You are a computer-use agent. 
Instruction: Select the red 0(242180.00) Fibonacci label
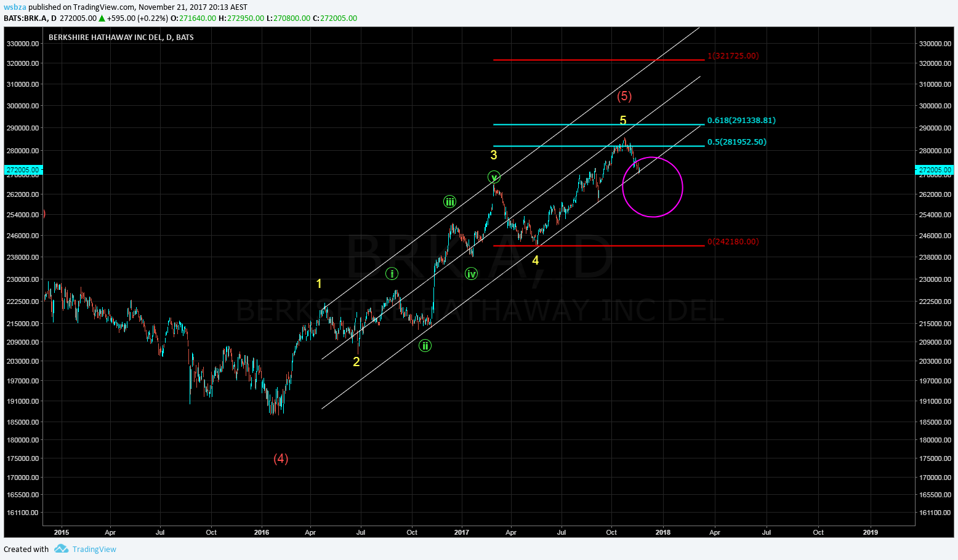click(x=733, y=242)
